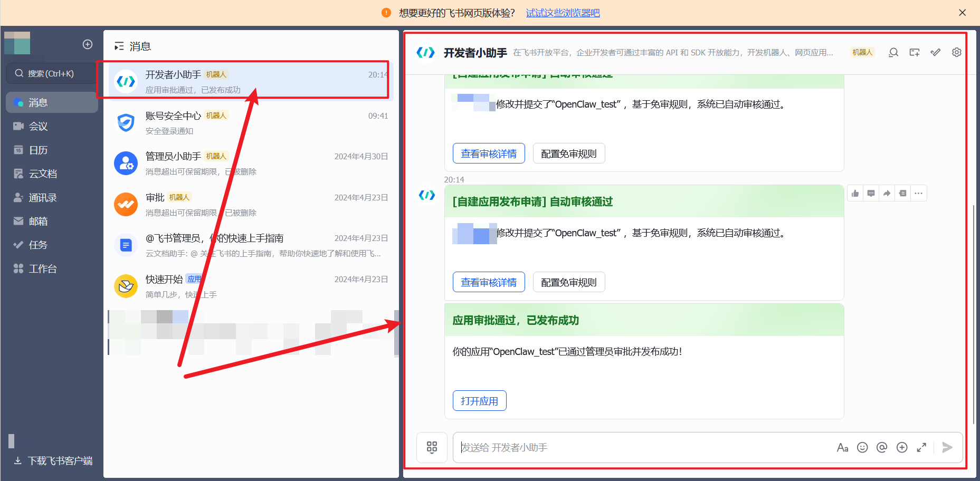
Task: Click the message input field
Action: point(607,448)
